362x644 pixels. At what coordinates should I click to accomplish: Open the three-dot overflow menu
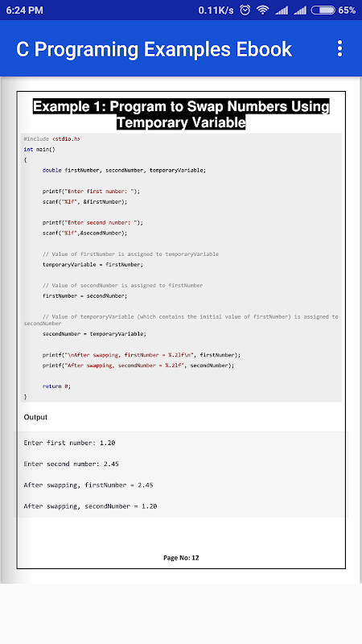click(339, 48)
